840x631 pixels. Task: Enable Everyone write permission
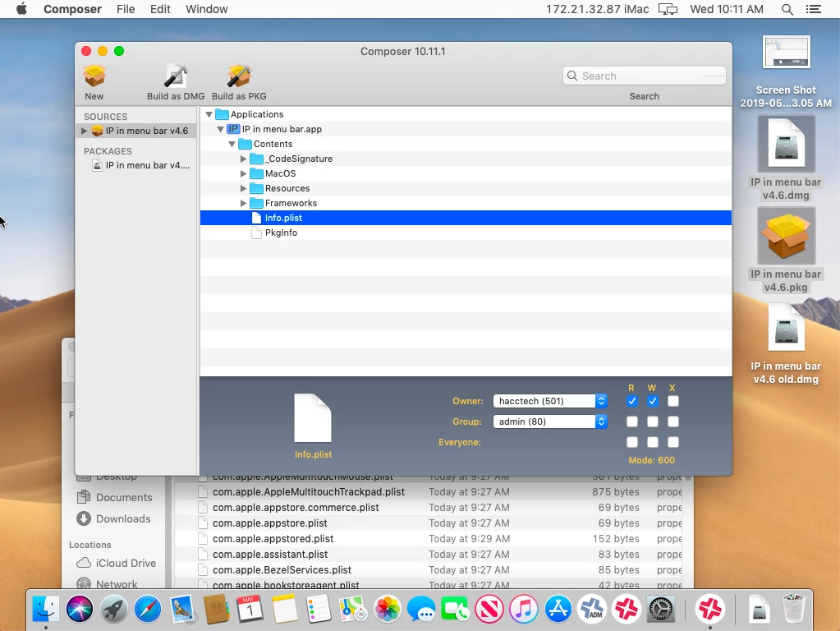pos(653,442)
